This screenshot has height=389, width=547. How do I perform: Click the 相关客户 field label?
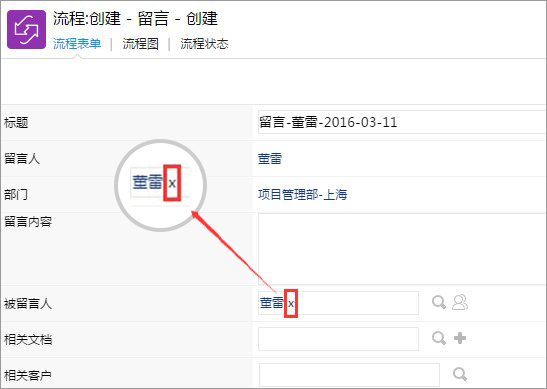[x=28, y=375]
